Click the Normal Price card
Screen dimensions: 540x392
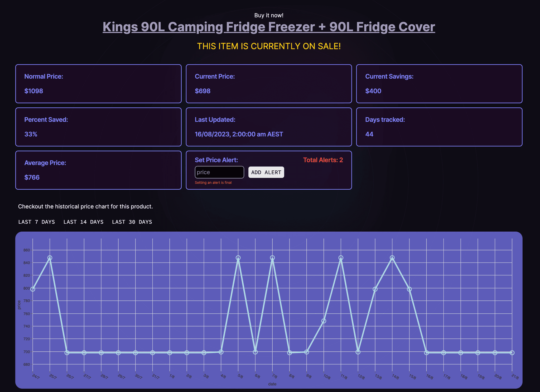(x=98, y=84)
